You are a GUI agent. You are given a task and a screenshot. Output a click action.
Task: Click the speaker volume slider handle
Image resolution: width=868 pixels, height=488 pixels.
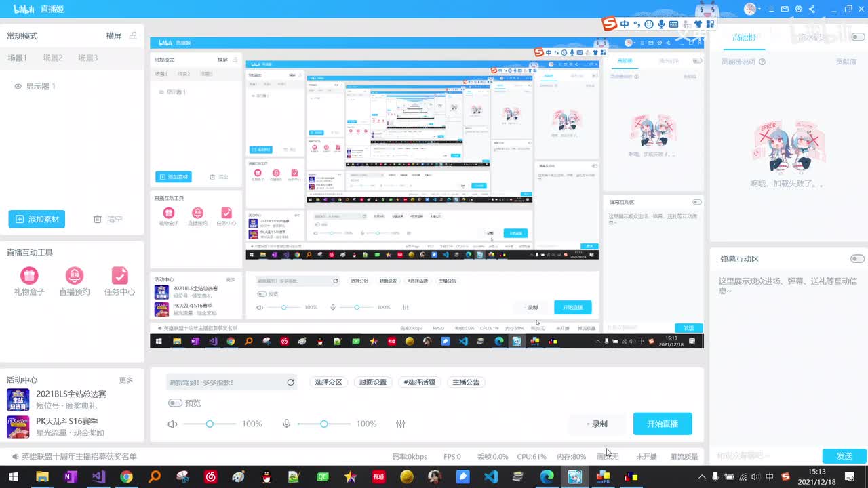pos(210,424)
